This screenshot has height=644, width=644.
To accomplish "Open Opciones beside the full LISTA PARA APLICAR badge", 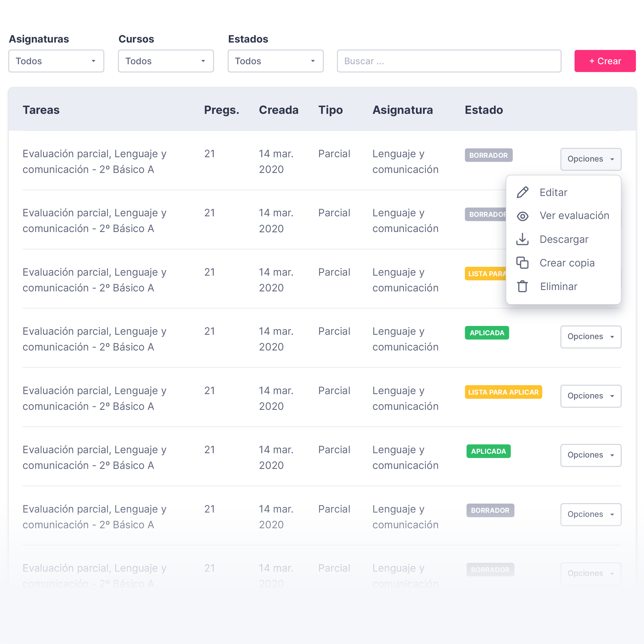I will (x=591, y=396).
